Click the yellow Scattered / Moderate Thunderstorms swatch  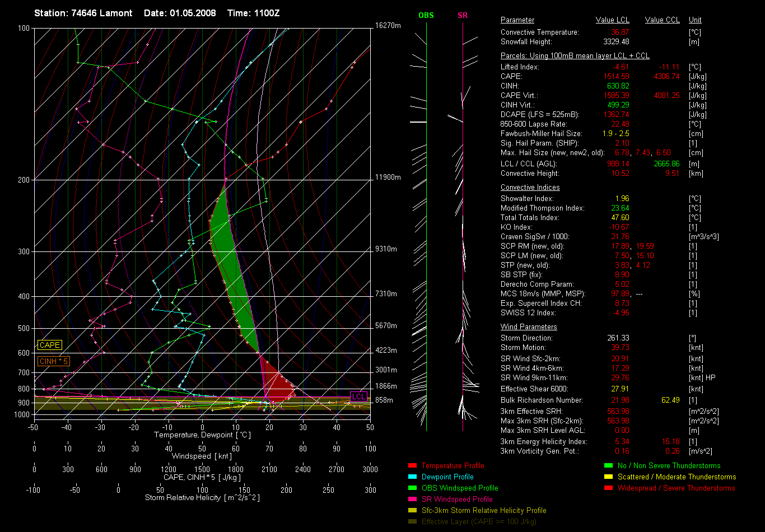pos(608,477)
